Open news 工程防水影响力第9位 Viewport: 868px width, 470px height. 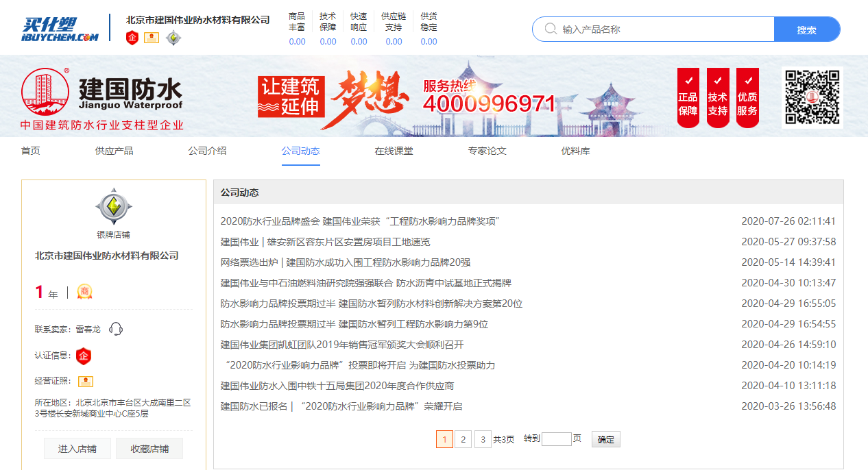coord(354,324)
